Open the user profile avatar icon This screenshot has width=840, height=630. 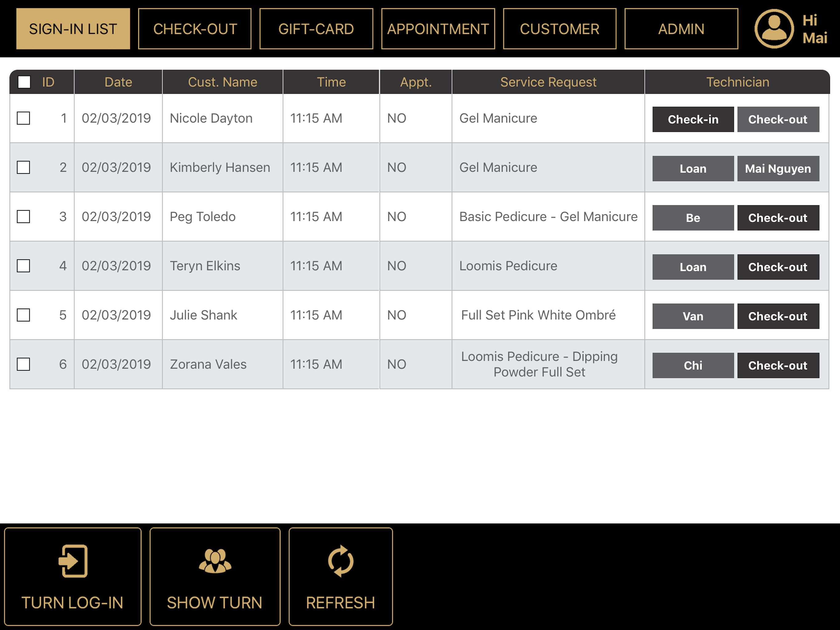(x=774, y=29)
